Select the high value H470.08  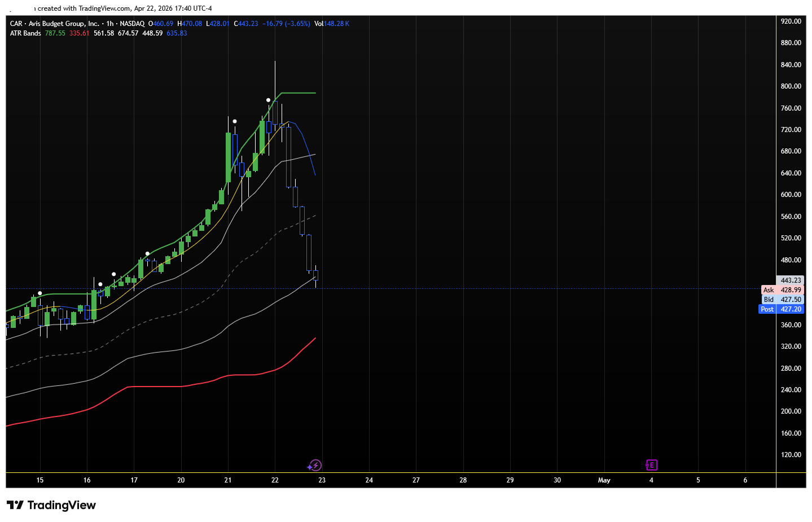[x=190, y=24]
